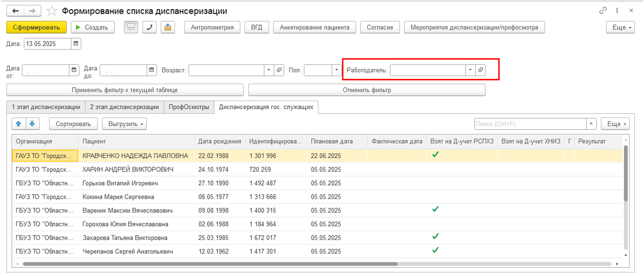Expand the Выгрузить dropdown button
This screenshot has width=644, height=276.
[x=124, y=124]
